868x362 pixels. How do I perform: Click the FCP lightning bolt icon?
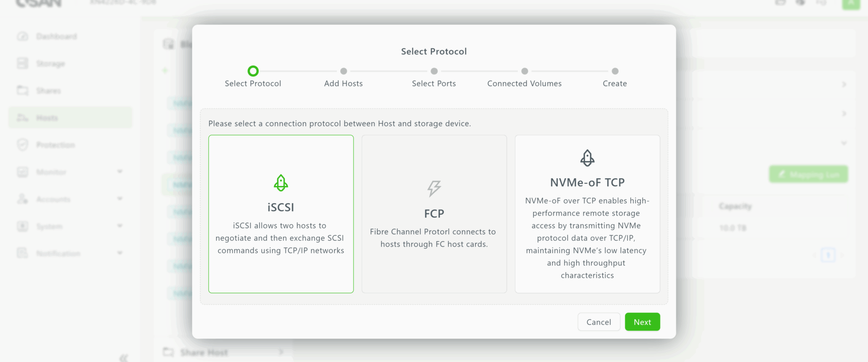434,188
